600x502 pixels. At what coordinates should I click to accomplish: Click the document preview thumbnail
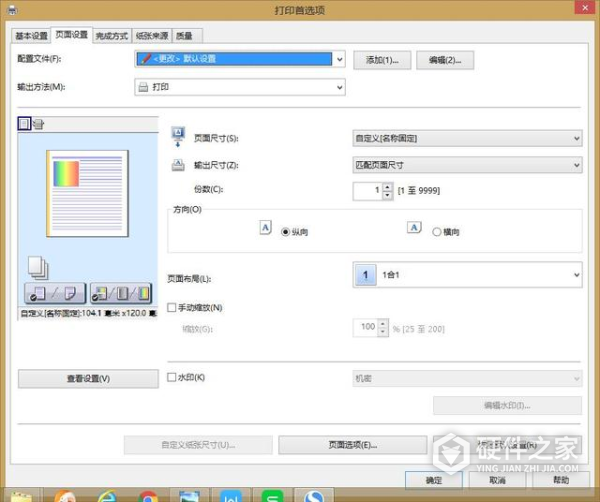[x=87, y=194]
